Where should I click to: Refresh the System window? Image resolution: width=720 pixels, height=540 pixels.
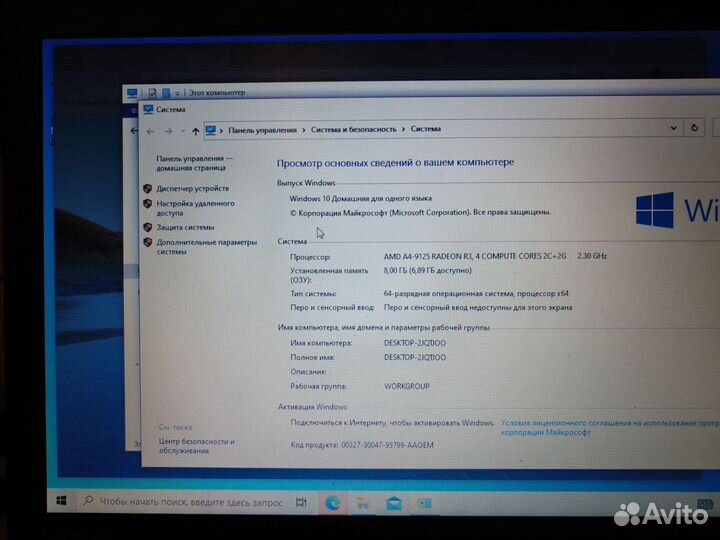click(694, 128)
